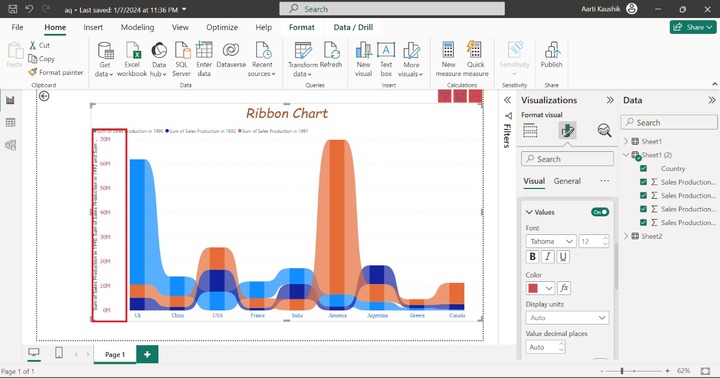Switch to Table view in left sidebar
The image size is (720, 378).
[10, 122]
